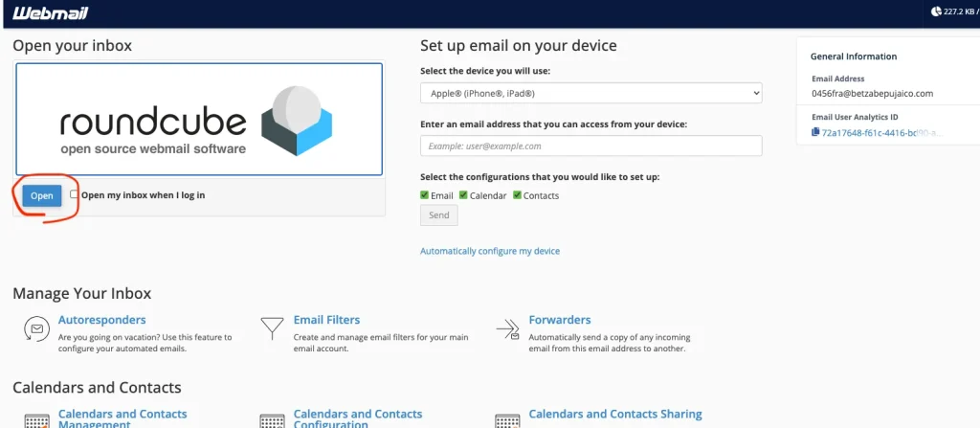Viewport: 980px width, 428px height.
Task: Click the Email User Analytics ID label
Action: coord(855,117)
